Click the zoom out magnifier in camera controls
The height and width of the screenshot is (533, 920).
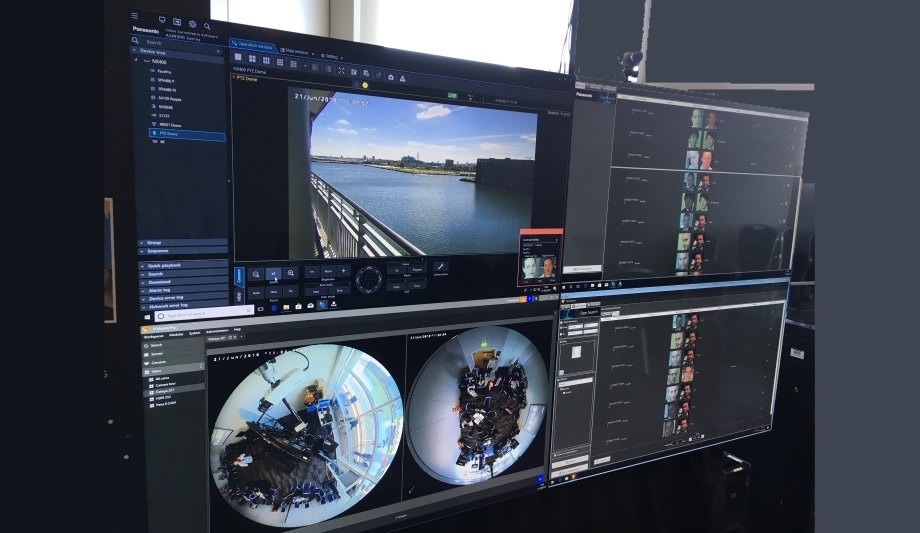(256, 273)
